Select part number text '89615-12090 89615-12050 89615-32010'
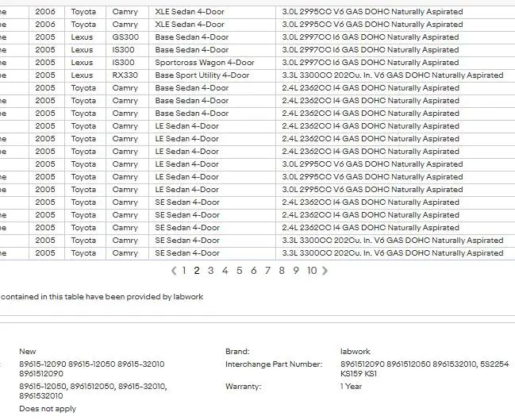Viewport: 515px width, 420px height. (x=92, y=364)
